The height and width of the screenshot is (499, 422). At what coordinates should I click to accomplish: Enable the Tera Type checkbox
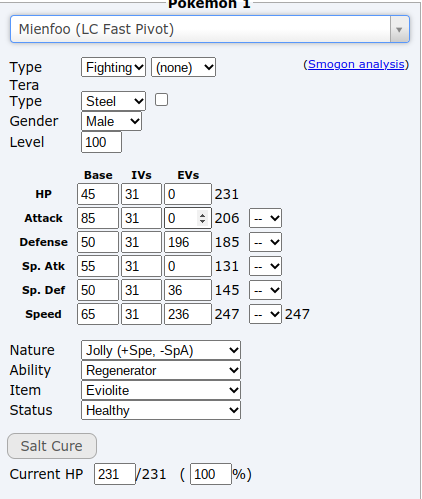pyautogui.click(x=161, y=100)
